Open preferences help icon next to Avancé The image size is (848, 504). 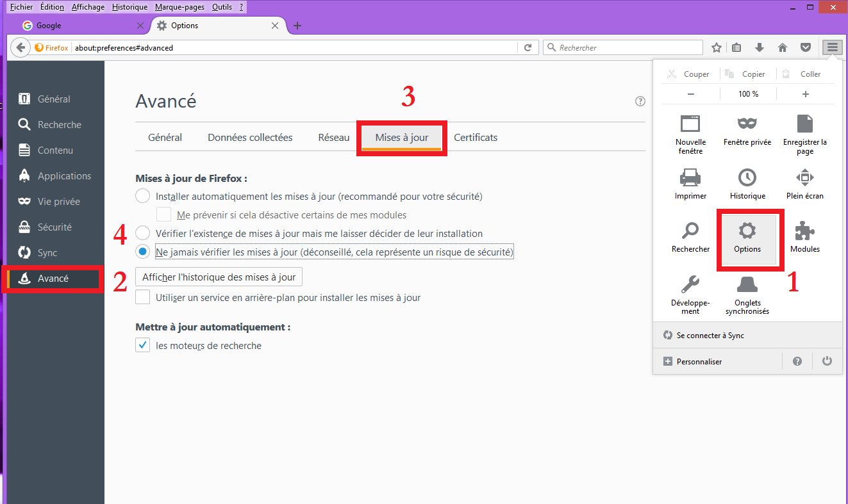point(640,101)
